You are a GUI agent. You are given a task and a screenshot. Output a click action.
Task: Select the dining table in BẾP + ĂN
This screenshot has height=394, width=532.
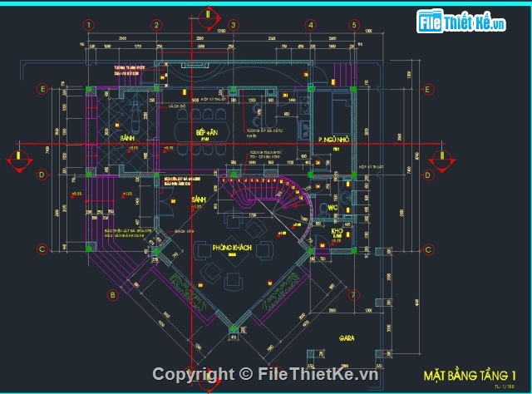[x=201, y=132]
